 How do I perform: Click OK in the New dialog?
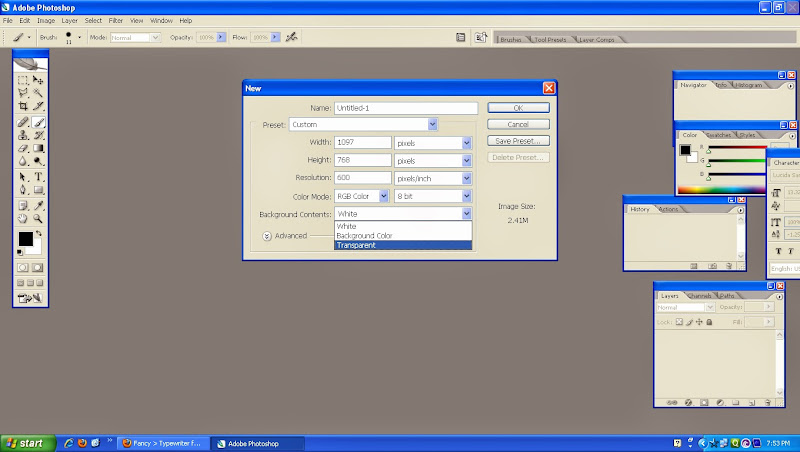[518, 108]
